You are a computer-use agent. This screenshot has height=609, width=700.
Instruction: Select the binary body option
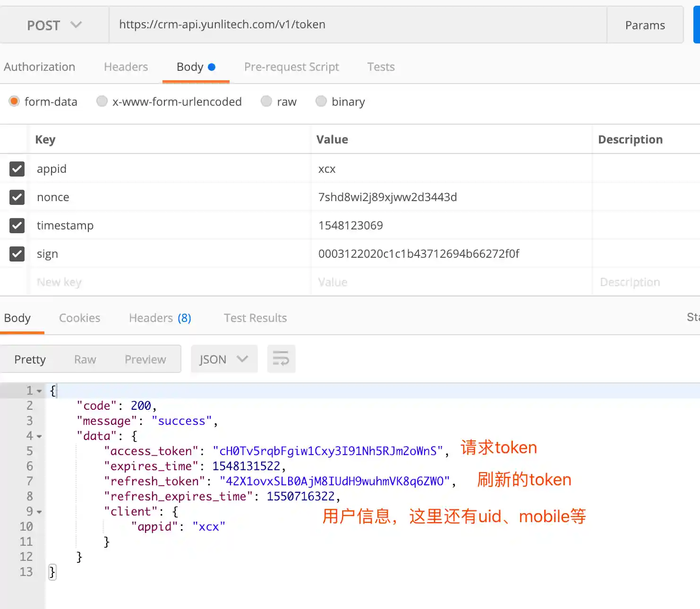point(321,101)
